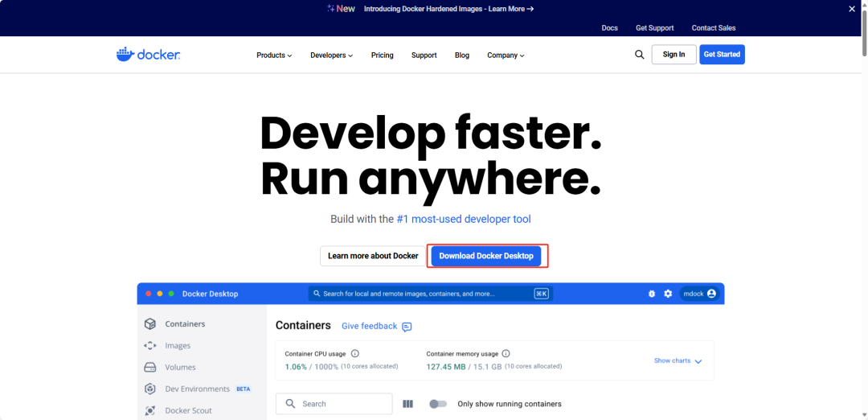Screen dimensions: 868x420
Task: Click Learn more about Docker button
Action: click(373, 256)
